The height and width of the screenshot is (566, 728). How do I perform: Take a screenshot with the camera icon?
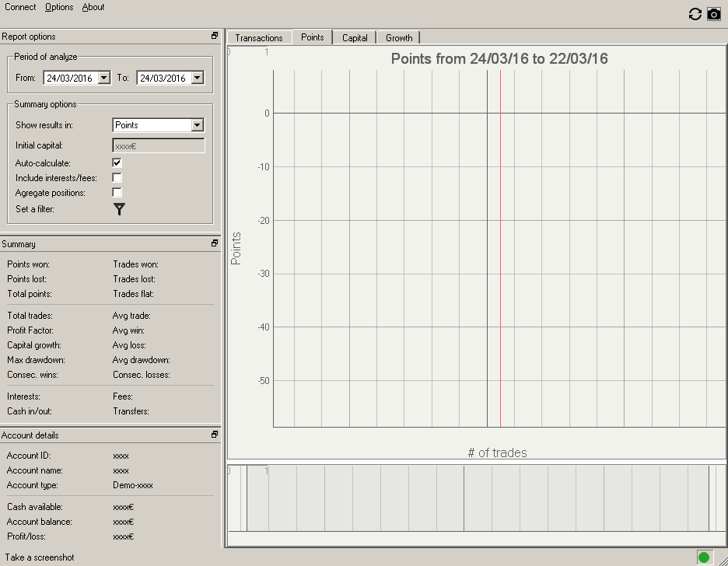coord(713,14)
